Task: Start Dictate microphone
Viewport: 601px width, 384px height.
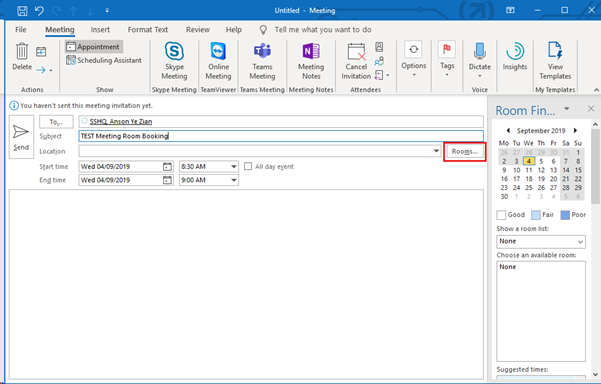Action: coord(479,60)
